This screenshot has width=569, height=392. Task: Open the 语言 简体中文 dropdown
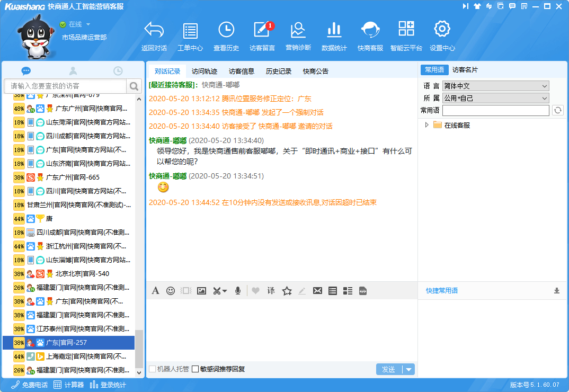496,86
